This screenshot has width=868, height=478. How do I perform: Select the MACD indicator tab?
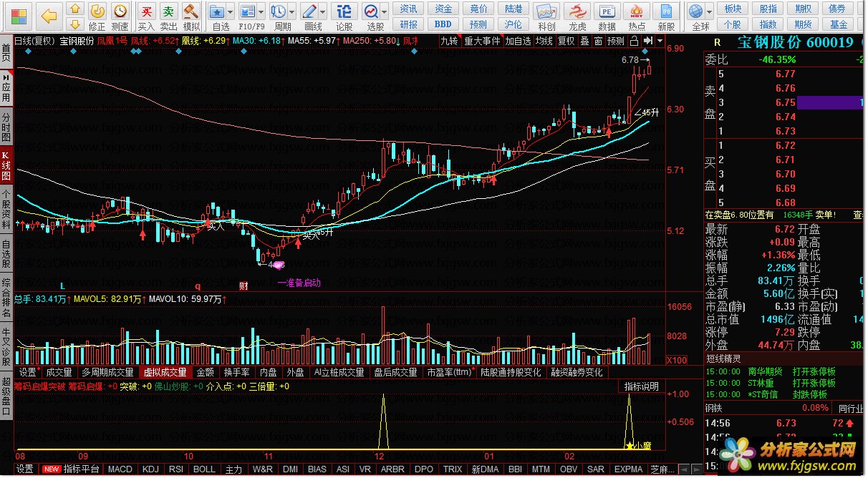(120, 469)
